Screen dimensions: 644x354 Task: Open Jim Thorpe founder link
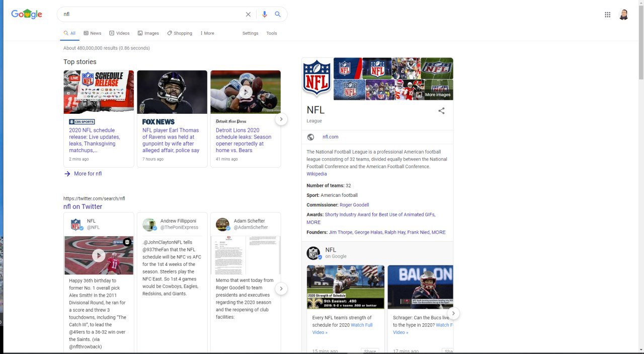coord(340,233)
